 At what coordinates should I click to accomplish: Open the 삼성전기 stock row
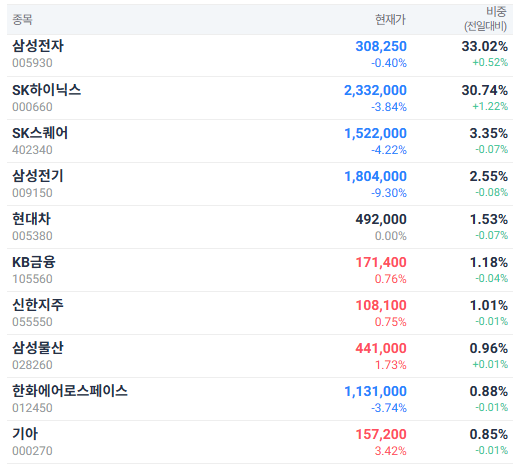click(x=260, y=184)
